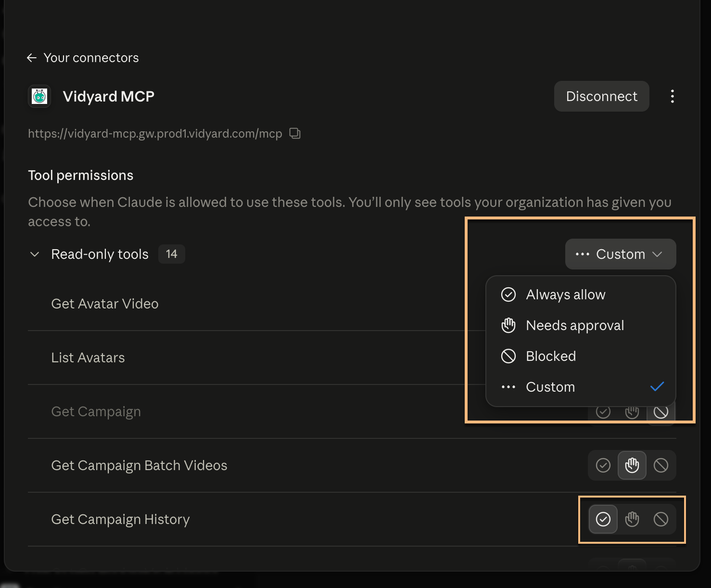This screenshot has height=588, width=711.
Task: Block the Get Campaign History tool
Action: 661,519
